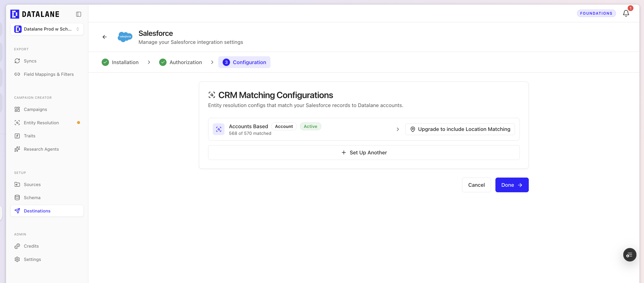This screenshot has width=644, height=283.
Task: Open Research Agents
Action: (x=47, y=149)
